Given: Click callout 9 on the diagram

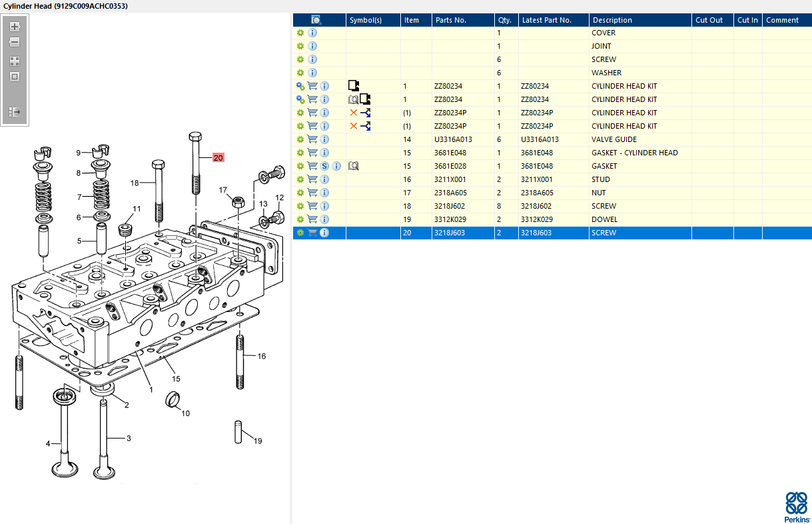Looking at the screenshot, I should [x=78, y=153].
